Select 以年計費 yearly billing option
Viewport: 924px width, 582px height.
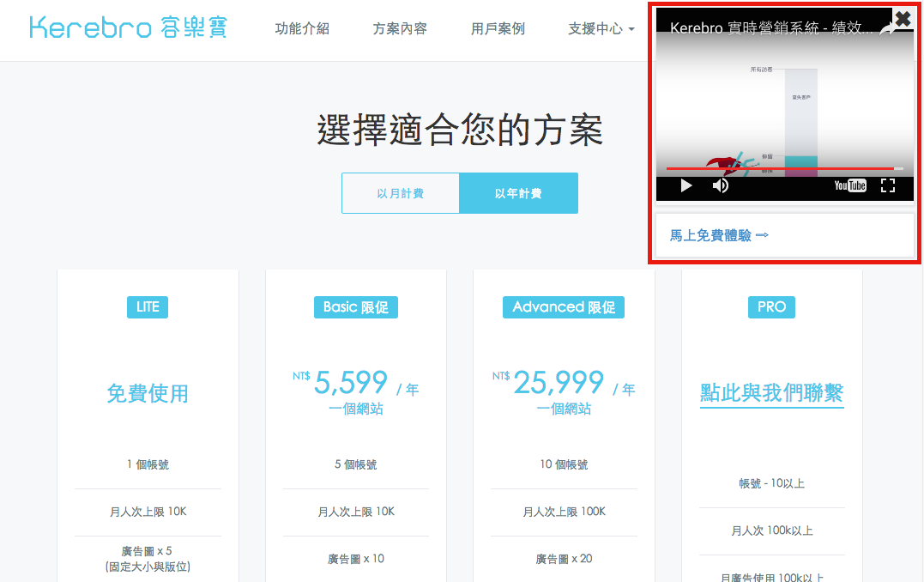[x=518, y=193]
